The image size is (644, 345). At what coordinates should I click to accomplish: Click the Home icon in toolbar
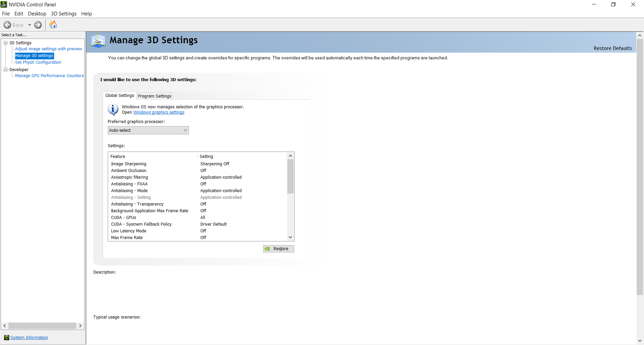(x=53, y=25)
